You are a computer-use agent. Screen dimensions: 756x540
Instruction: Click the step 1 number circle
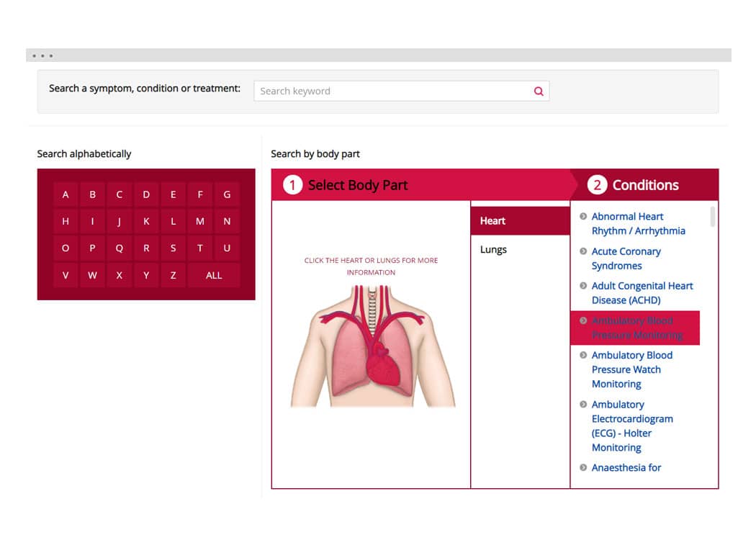click(x=292, y=185)
